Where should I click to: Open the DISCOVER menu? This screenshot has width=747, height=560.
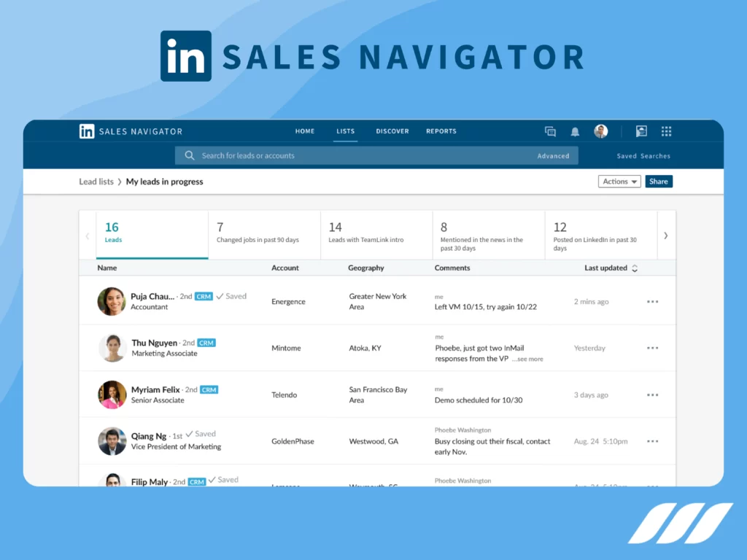[392, 131]
